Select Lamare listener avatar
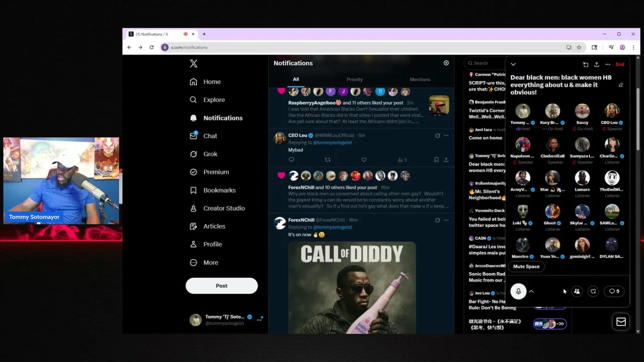This screenshot has width=644, height=362. point(582,177)
